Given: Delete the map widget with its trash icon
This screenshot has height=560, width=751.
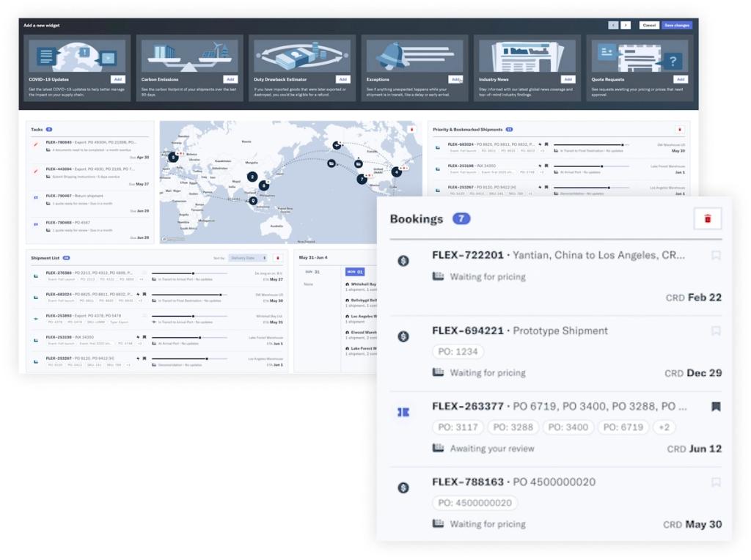Looking at the screenshot, I should 411,130.
